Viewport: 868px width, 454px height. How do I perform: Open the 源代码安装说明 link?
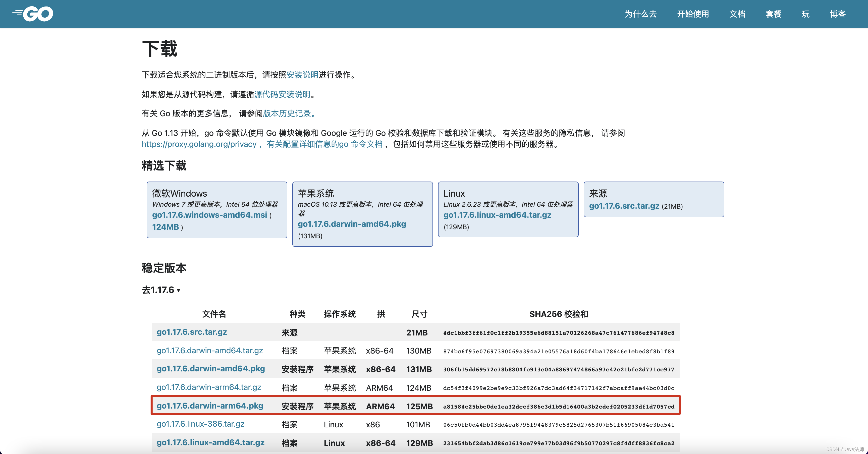[282, 94]
